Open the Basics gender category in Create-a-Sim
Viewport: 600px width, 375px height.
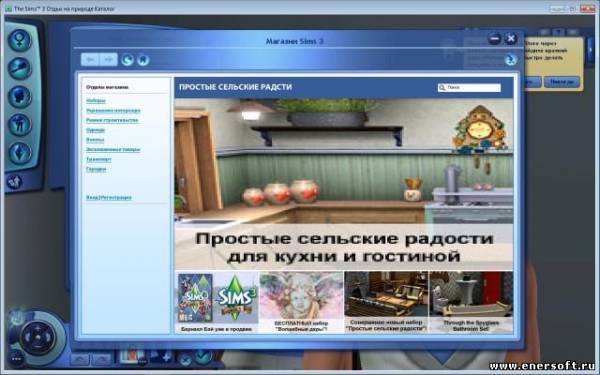tap(20, 40)
